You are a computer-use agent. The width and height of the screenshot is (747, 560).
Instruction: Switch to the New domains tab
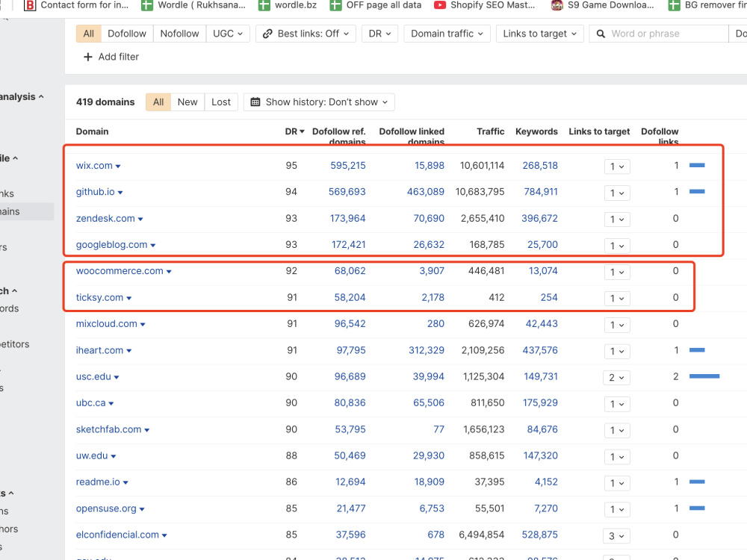187,102
